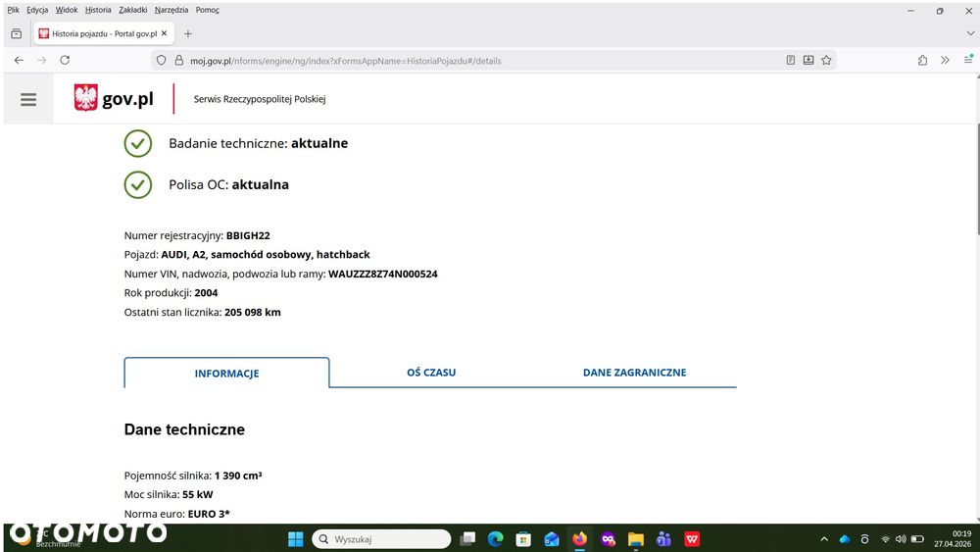Open the Zakładki menu
Viewport: 980px width, 552px height.
[x=133, y=10]
